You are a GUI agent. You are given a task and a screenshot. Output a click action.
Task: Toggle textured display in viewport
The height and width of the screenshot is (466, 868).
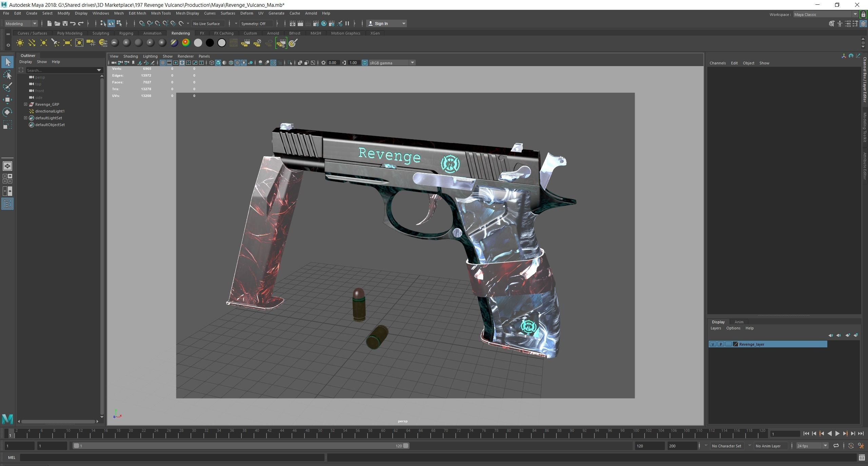pos(237,63)
